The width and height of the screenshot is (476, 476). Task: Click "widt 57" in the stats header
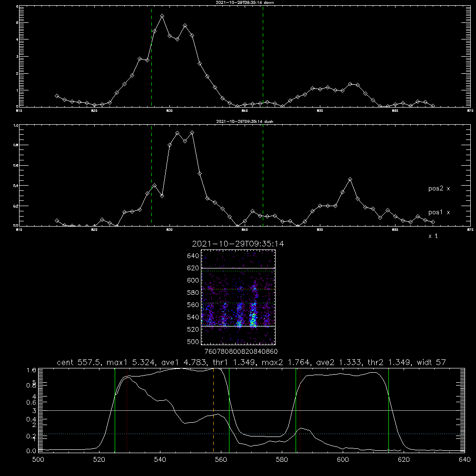(x=431, y=362)
